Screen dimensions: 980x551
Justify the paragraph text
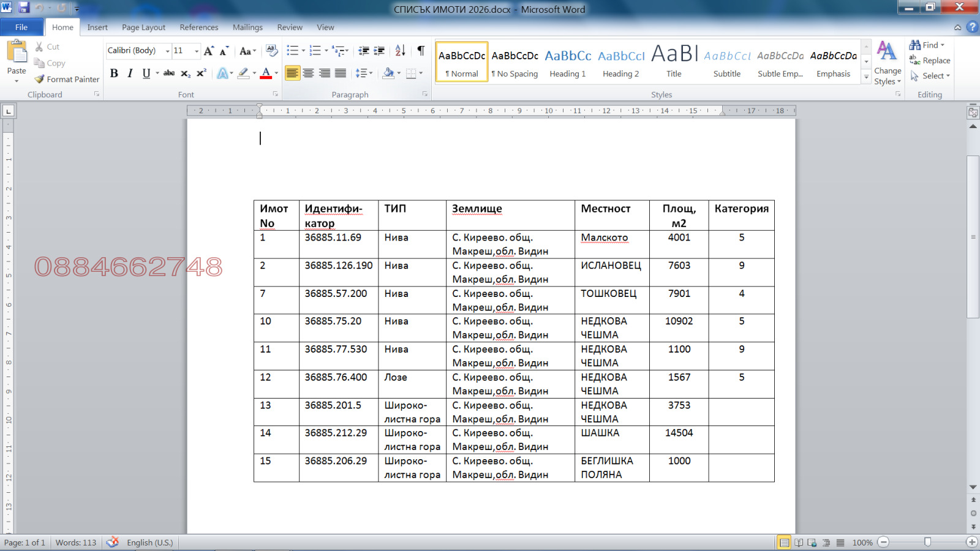click(x=341, y=73)
